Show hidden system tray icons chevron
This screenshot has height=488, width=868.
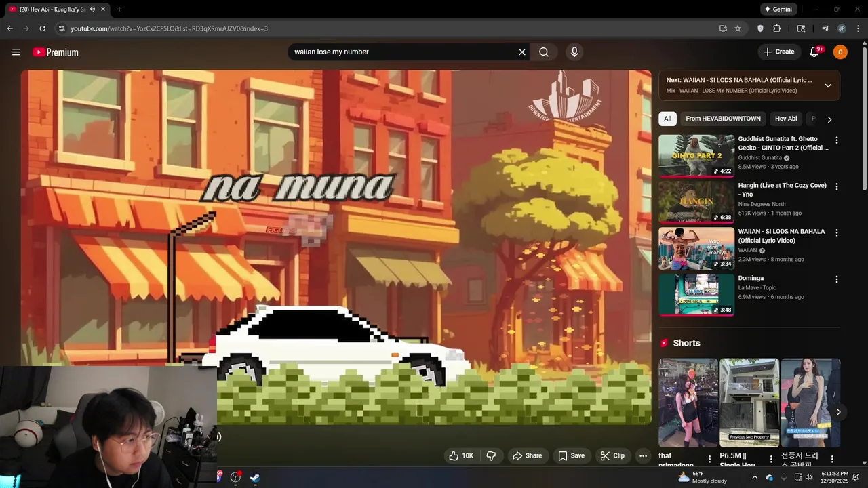click(x=754, y=477)
